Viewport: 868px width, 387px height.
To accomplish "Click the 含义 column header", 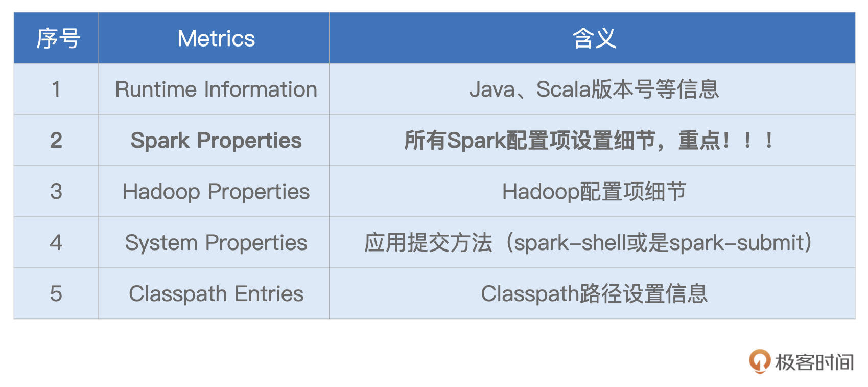I will pyautogui.click(x=594, y=38).
